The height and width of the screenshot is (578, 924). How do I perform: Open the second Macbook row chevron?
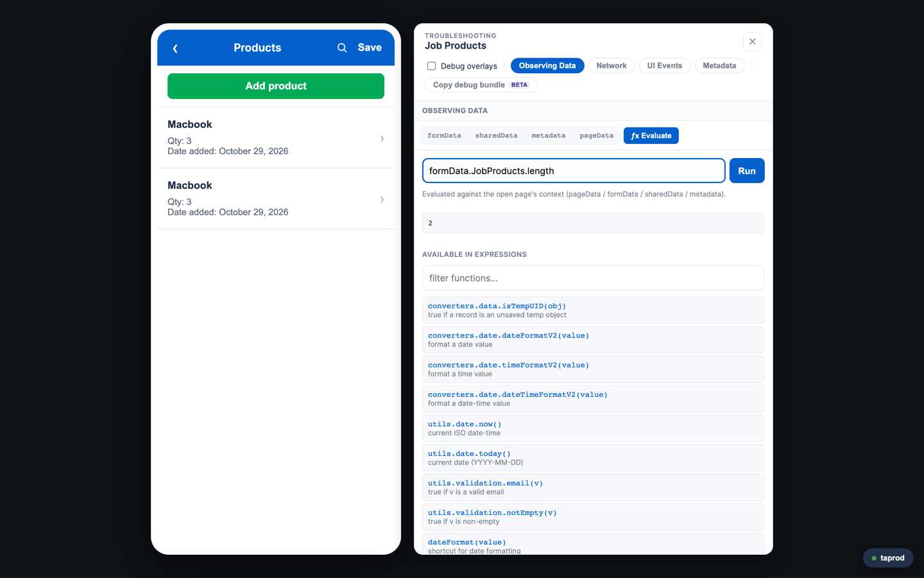(382, 200)
